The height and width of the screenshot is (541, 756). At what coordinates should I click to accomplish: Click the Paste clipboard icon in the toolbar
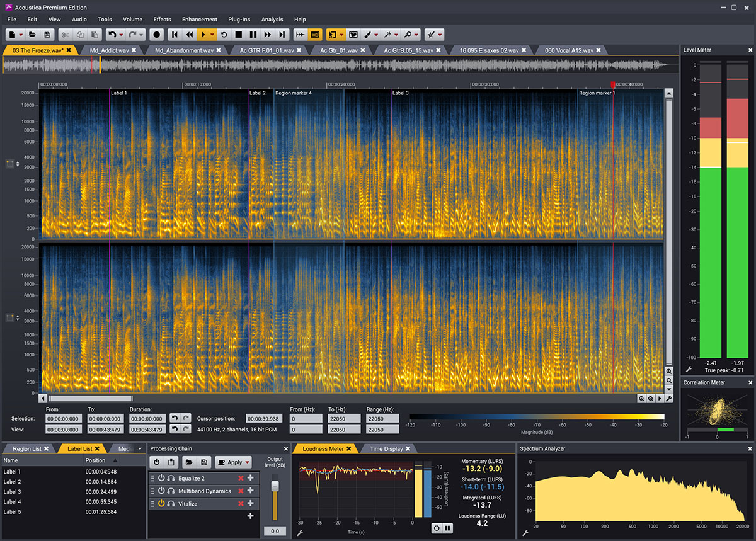click(95, 35)
